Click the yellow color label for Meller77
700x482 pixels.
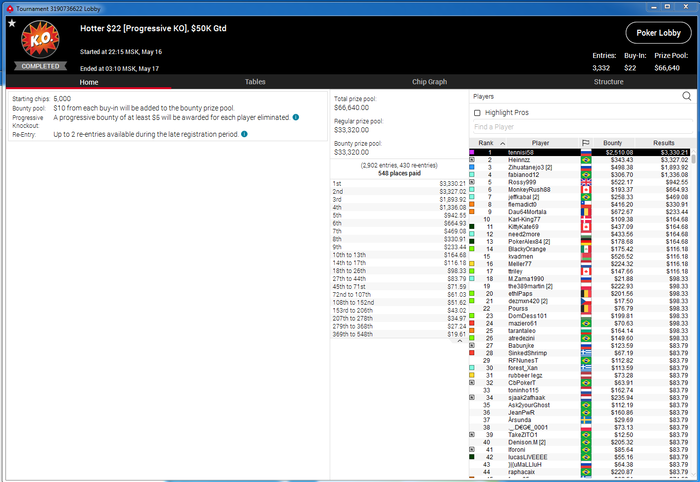(472, 264)
